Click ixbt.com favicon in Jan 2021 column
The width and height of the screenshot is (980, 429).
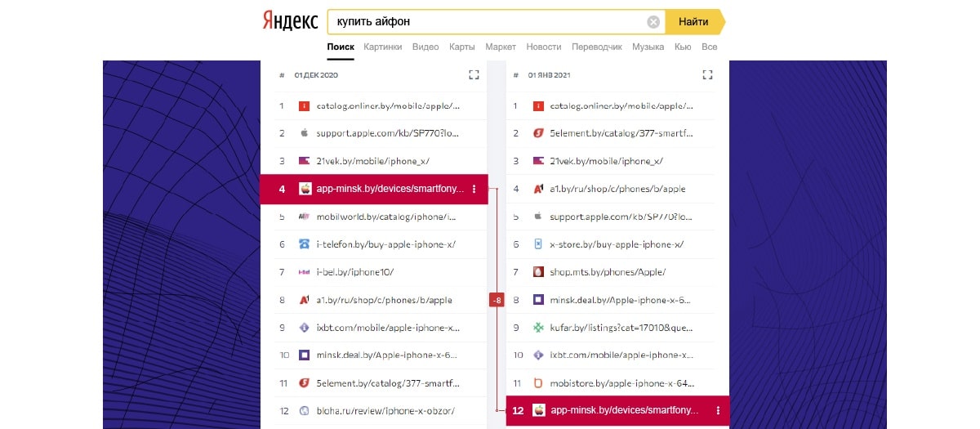[x=538, y=355]
